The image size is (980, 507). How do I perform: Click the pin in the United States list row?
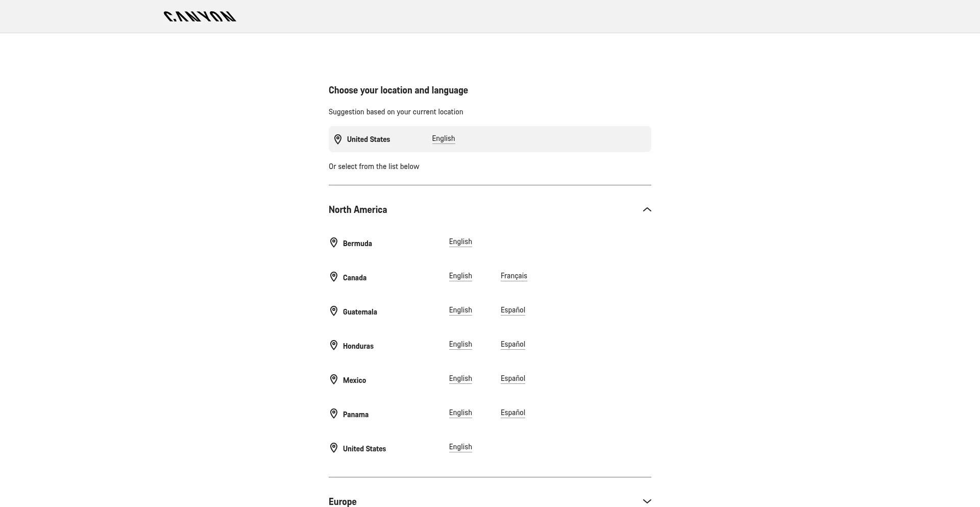[334, 448]
